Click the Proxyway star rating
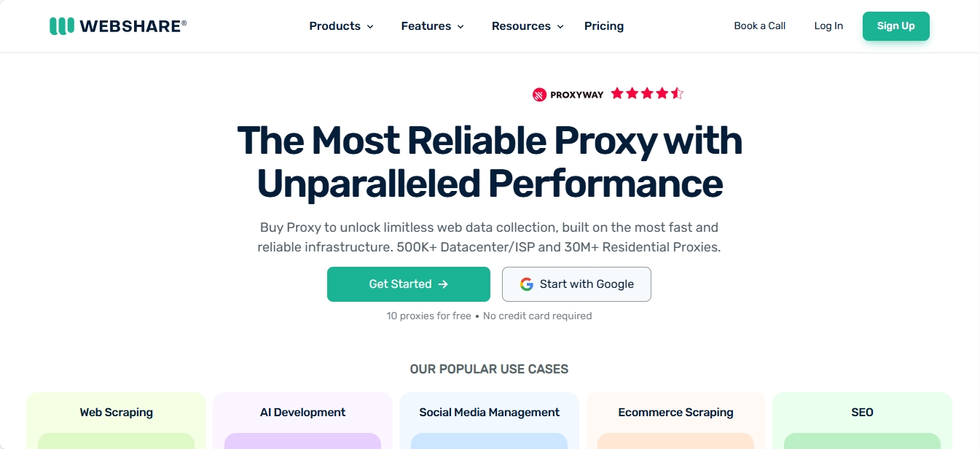This screenshot has width=980, height=449. pos(647,93)
